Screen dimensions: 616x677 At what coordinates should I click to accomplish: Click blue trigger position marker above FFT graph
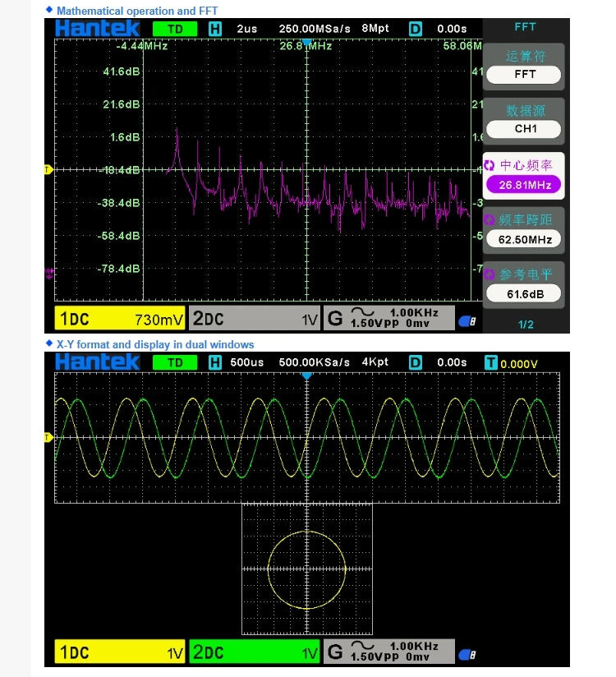point(306,40)
